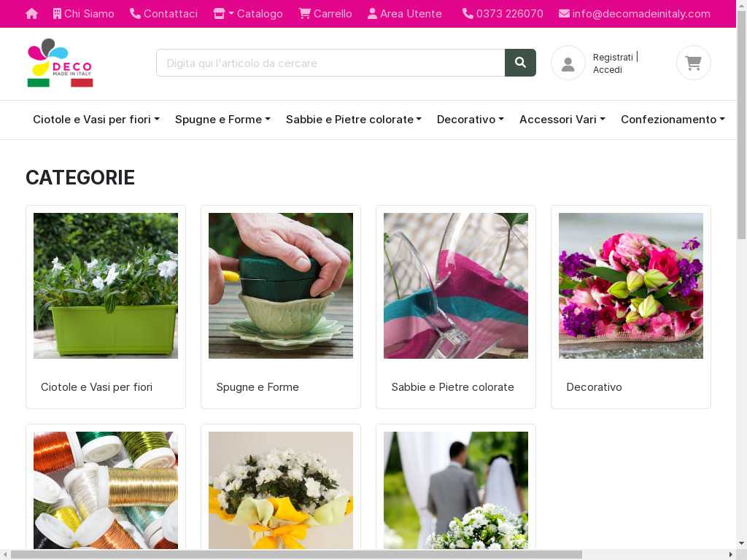The height and width of the screenshot is (560, 747).
Task: Open Carrello from the pink top bar
Action: tap(325, 14)
